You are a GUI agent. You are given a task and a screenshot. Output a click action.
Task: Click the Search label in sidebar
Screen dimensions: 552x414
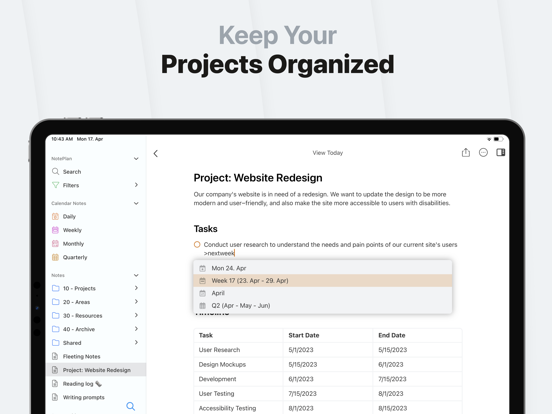point(72,172)
